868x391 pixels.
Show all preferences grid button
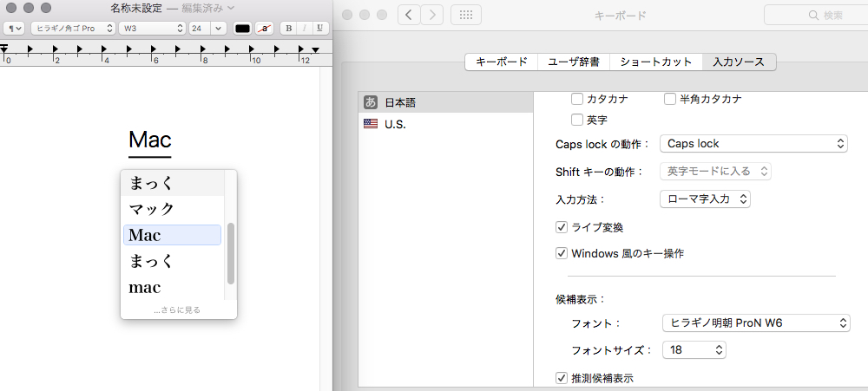[466, 15]
